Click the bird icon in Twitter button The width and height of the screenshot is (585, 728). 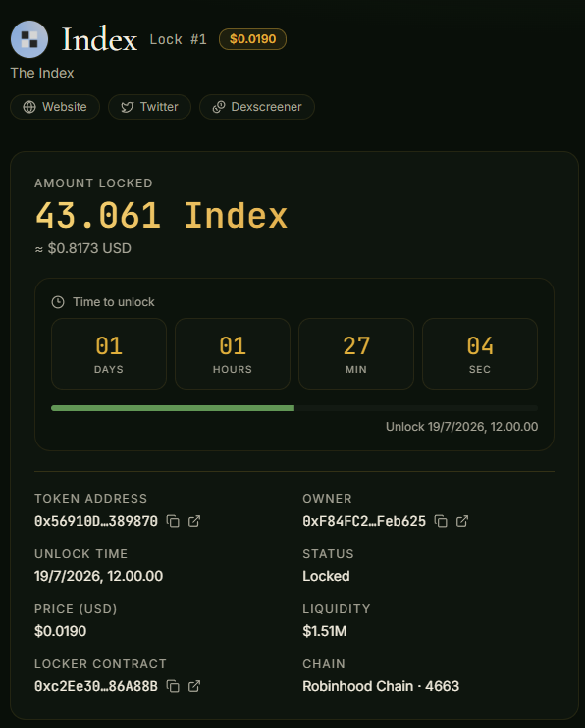(x=128, y=107)
